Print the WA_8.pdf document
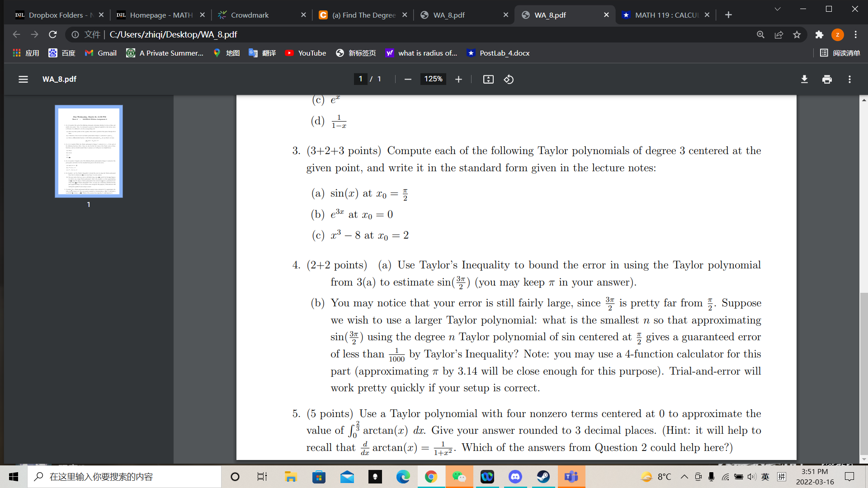Screen dimensions: 868x488 pos(827,79)
